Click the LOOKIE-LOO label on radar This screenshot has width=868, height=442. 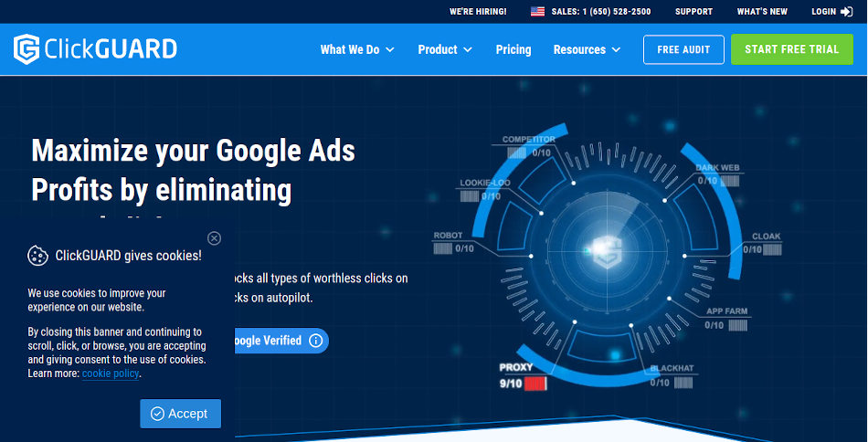485,184
